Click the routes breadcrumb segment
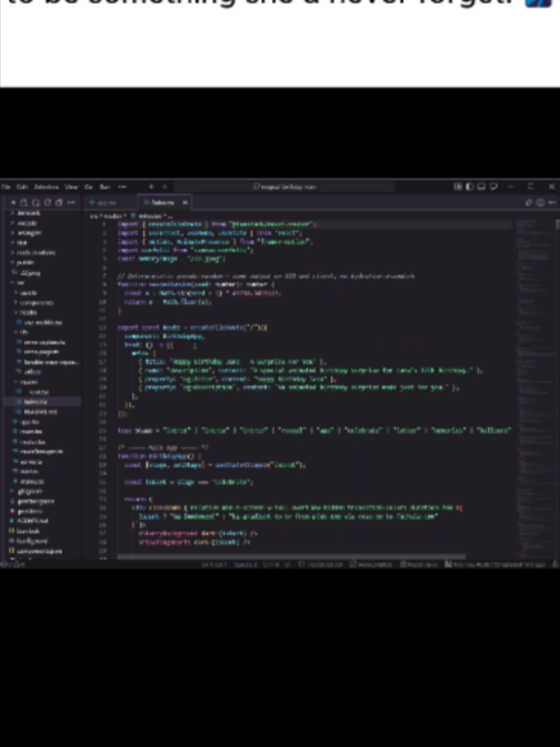The width and height of the screenshot is (560, 747). pos(113,216)
